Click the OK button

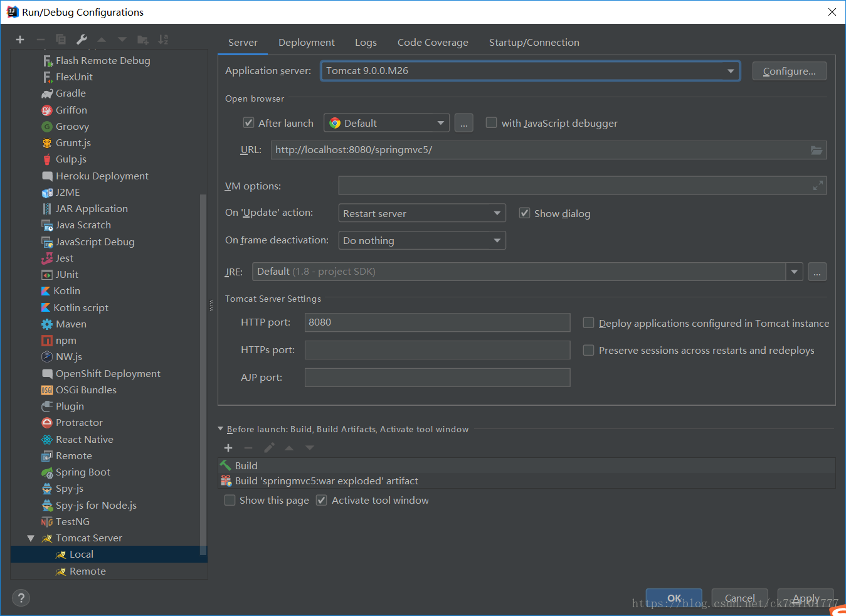pos(674,598)
